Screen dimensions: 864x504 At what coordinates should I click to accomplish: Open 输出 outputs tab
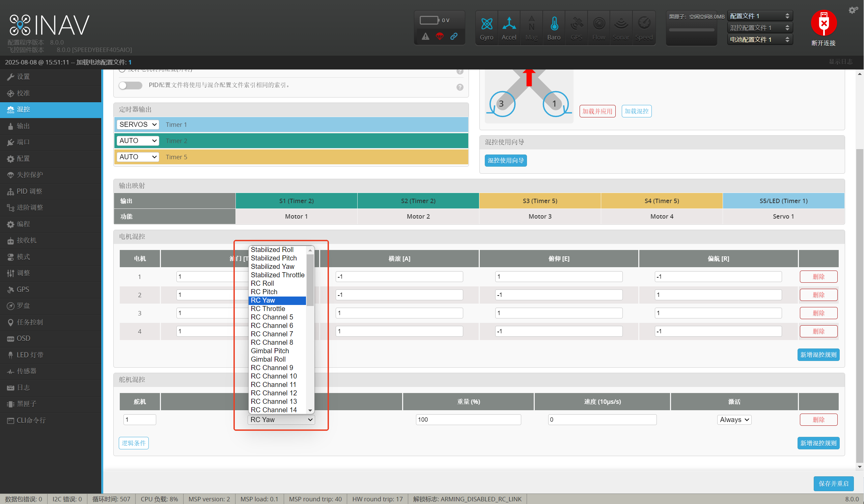(x=51, y=126)
